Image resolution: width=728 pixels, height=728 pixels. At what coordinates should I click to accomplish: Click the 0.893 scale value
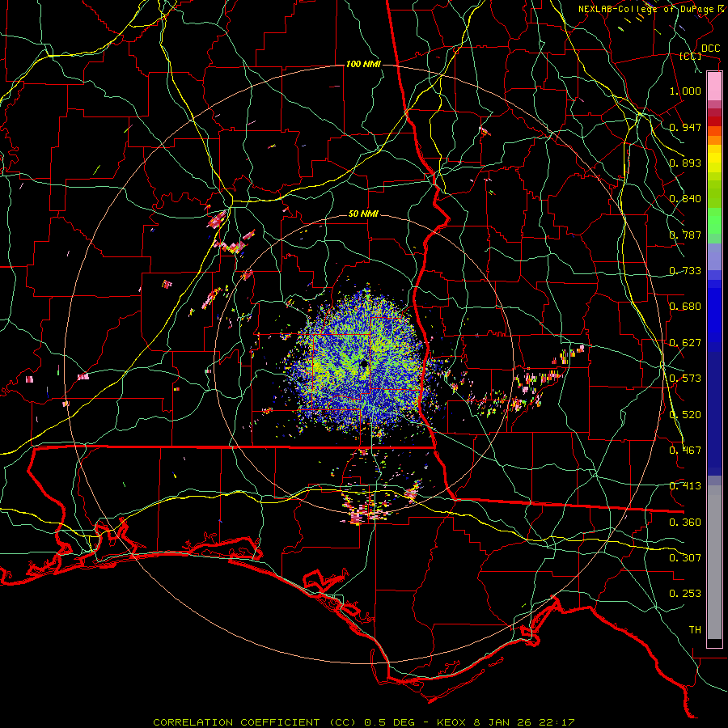click(685, 163)
